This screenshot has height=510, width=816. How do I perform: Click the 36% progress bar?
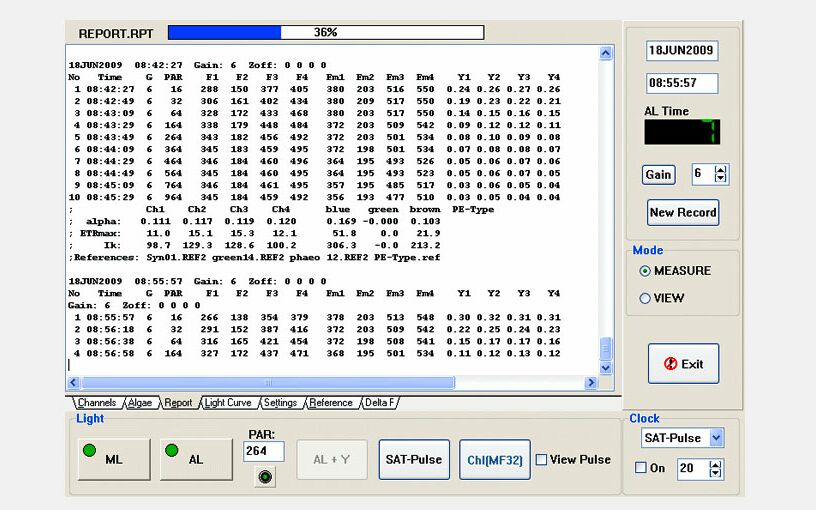click(x=326, y=32)
